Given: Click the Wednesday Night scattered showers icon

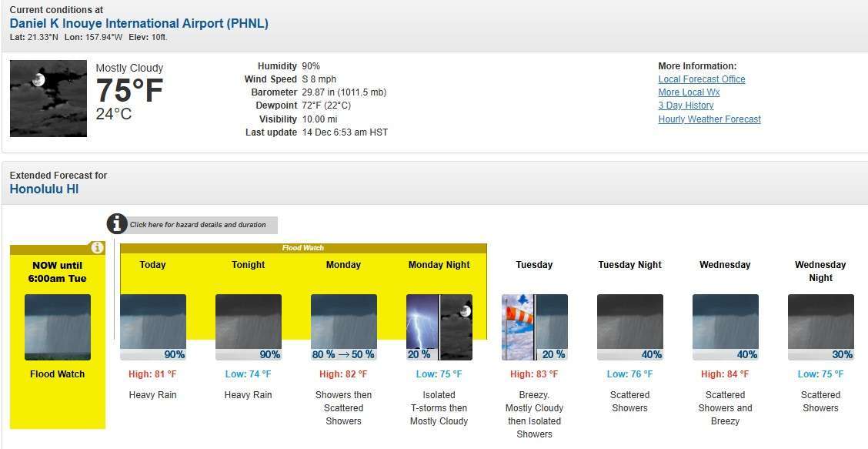Looking at the screenshot, I should (x=820, y=327).
